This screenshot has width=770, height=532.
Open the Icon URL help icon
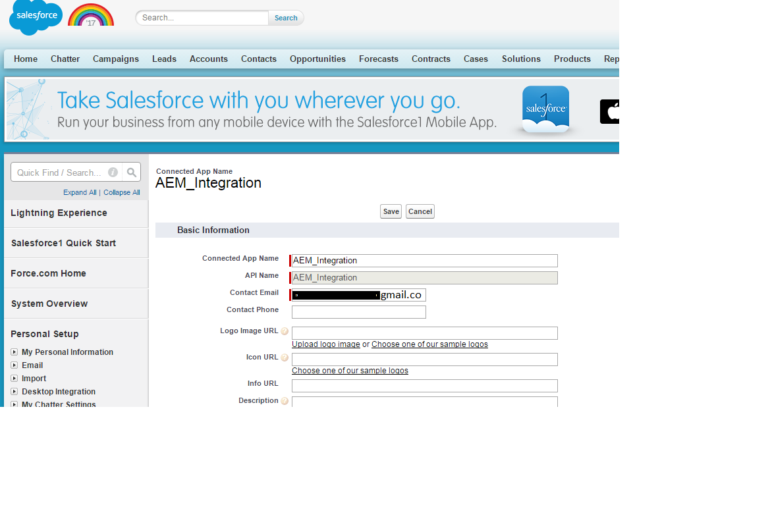[285, 358]
